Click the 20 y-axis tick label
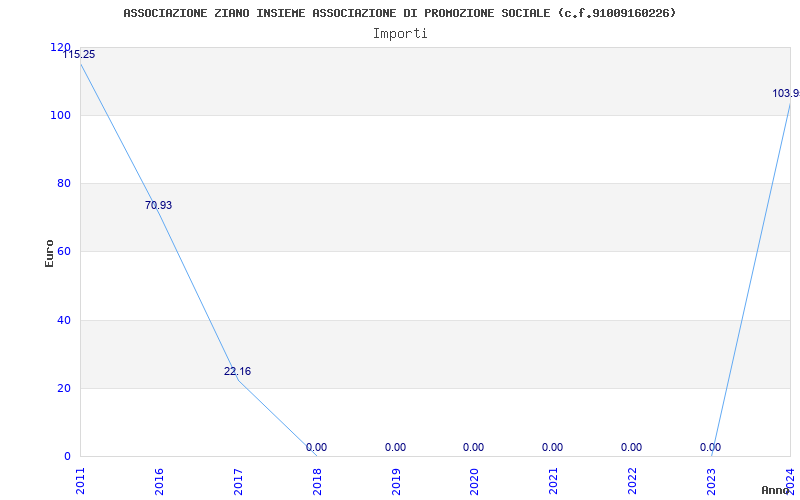Screen dimensions: 800x500 point(64,388)
